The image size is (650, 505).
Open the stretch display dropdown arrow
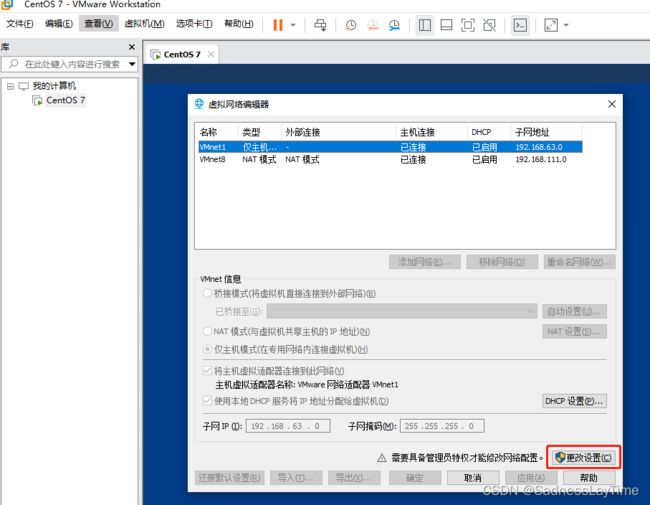(x=566, y=25)
